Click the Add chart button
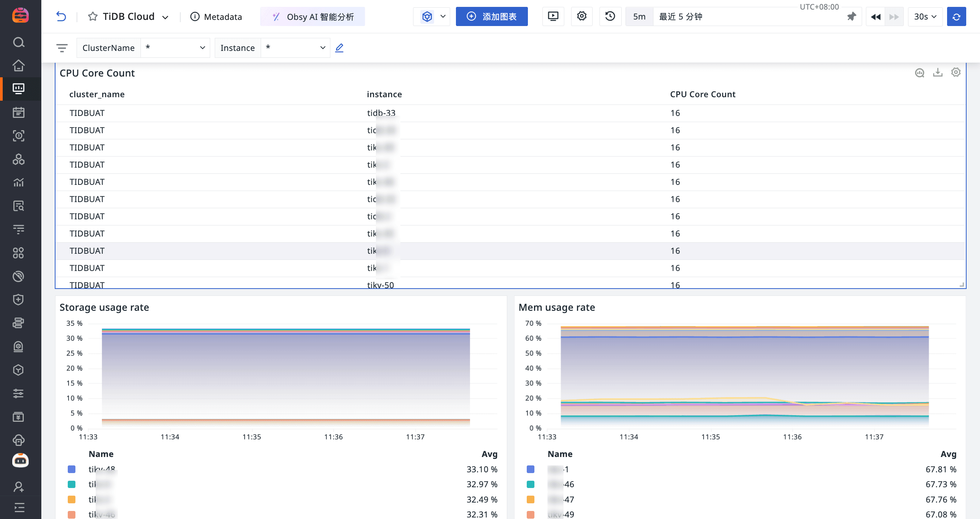 (492, 16)
